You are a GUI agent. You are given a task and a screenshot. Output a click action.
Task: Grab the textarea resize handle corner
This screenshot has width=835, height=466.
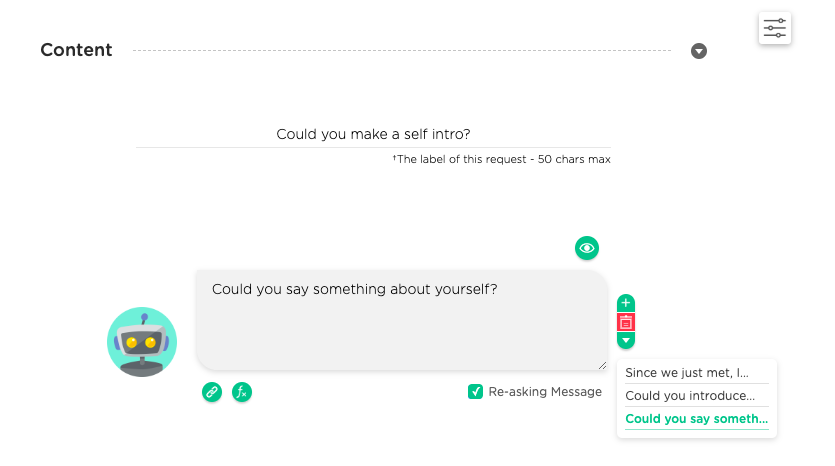[x=602, y=365]
